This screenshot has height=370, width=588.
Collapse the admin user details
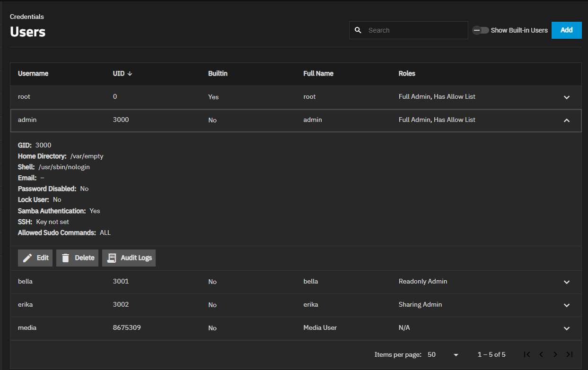pos(567,120)
